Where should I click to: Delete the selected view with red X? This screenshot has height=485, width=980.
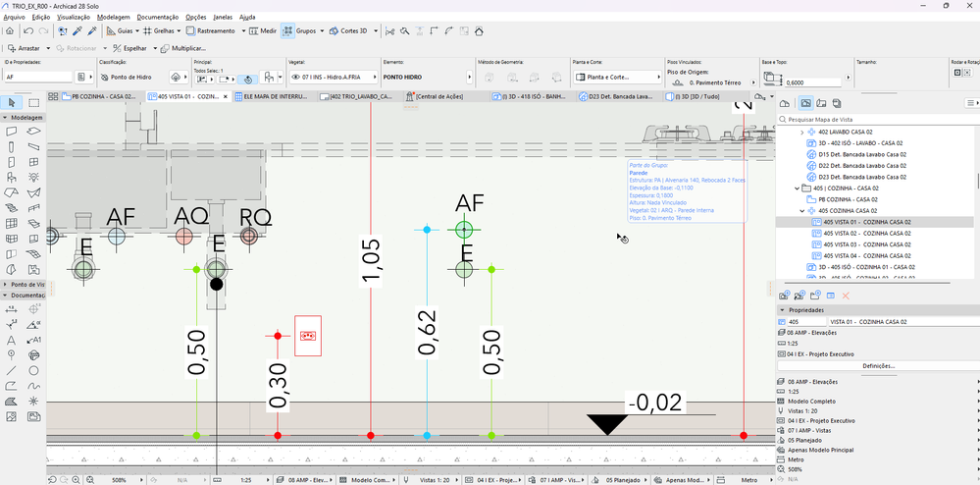(846, 296)
